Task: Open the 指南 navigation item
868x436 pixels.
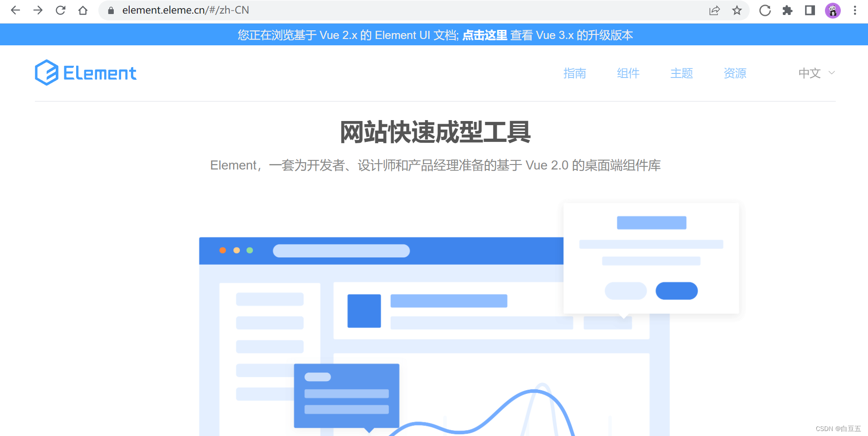Action: point(574,73)
